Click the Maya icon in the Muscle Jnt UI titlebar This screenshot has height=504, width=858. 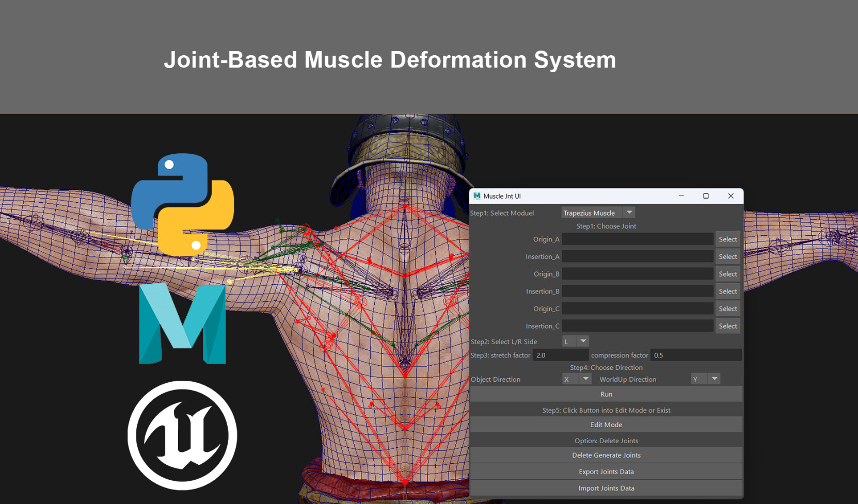click(x=476, y=196)
